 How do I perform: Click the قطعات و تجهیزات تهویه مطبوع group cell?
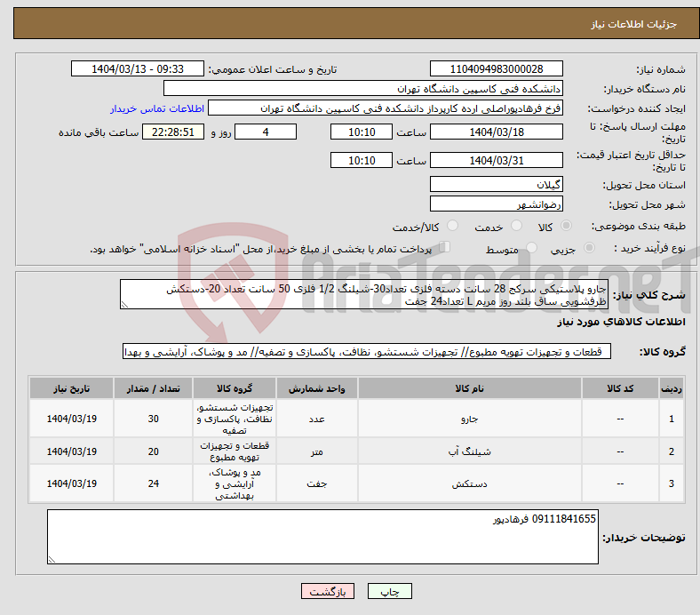click(x=235, y=451)
